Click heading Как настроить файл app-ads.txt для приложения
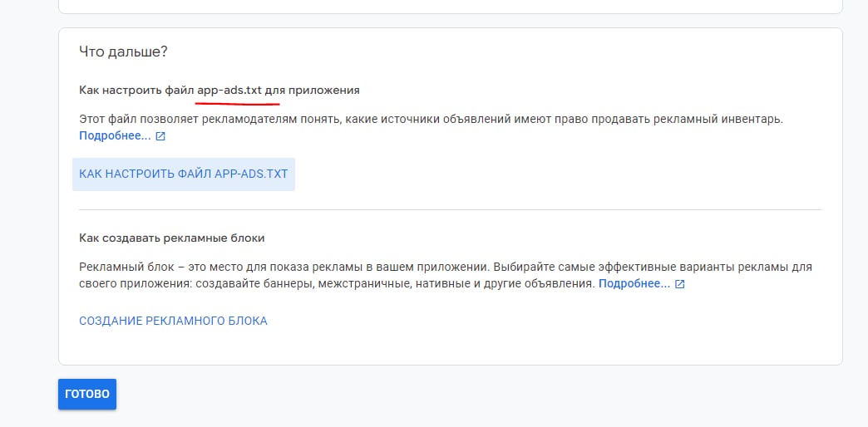The height and width of the screenshot is (427, 868). point(219,90)
